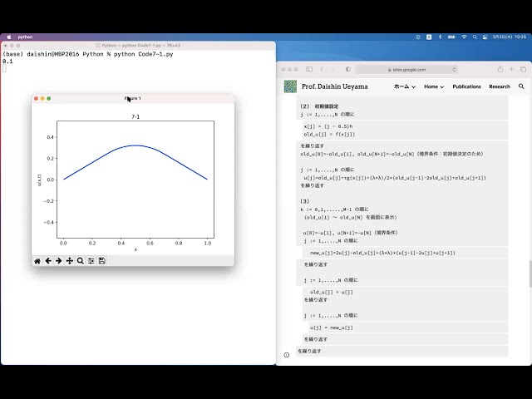The image size is (532, 399).
Task: Open the Publications page
Action: [466, 86]
